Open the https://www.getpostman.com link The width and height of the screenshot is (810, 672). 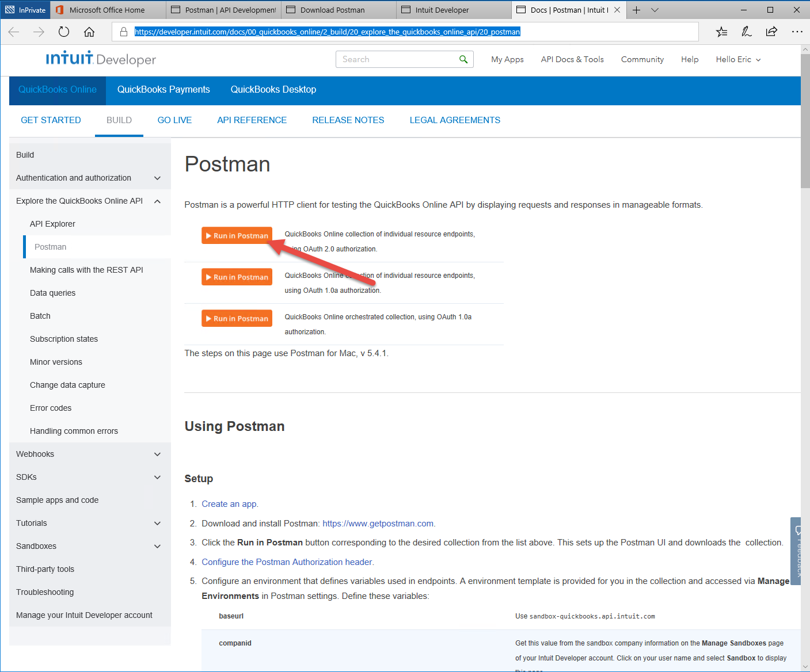378,524
